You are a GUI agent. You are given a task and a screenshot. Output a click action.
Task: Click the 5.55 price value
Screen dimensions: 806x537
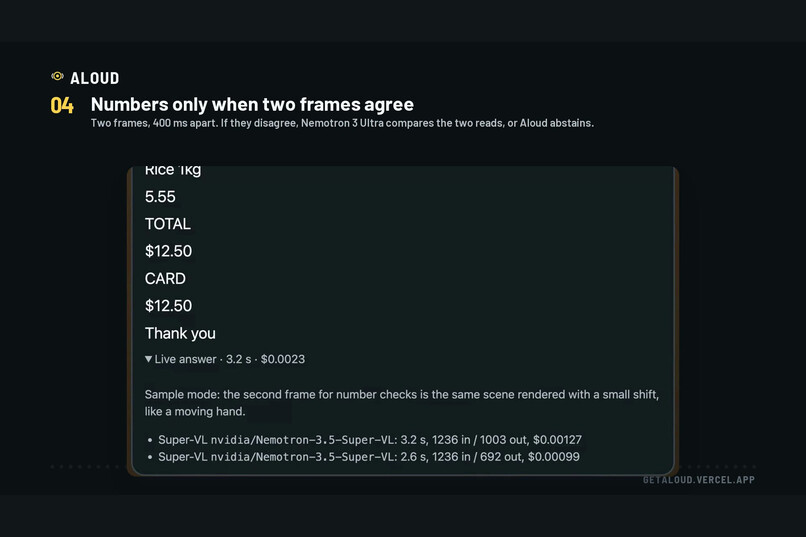pyautogui.click(x=160, y=197)
